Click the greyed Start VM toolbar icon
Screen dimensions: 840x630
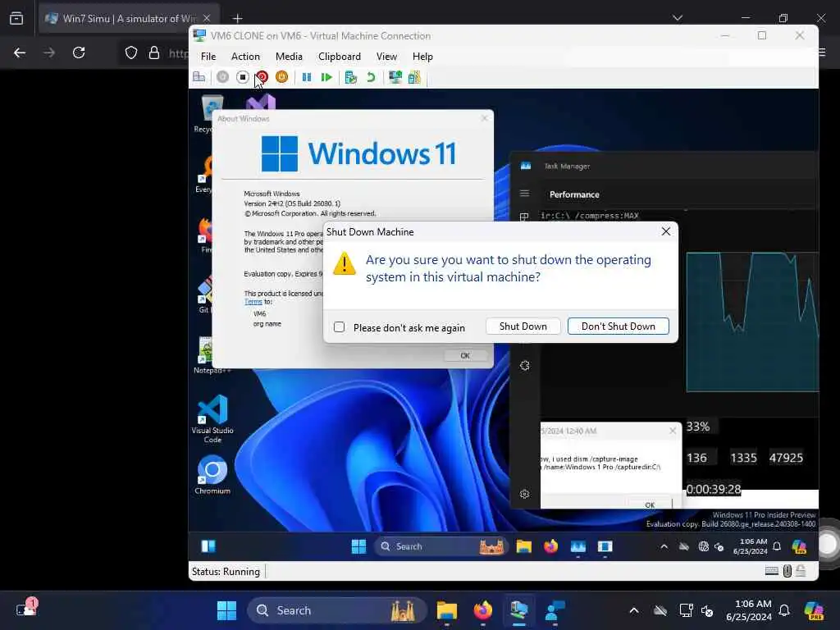[x=222, y=77]
